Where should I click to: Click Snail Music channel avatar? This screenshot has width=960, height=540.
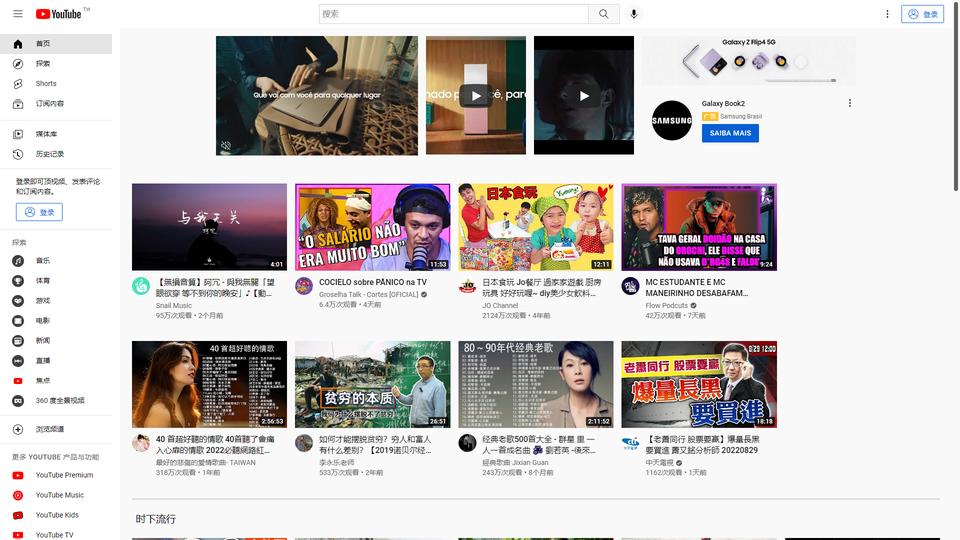pyautogui.click(x=141, y=286)
